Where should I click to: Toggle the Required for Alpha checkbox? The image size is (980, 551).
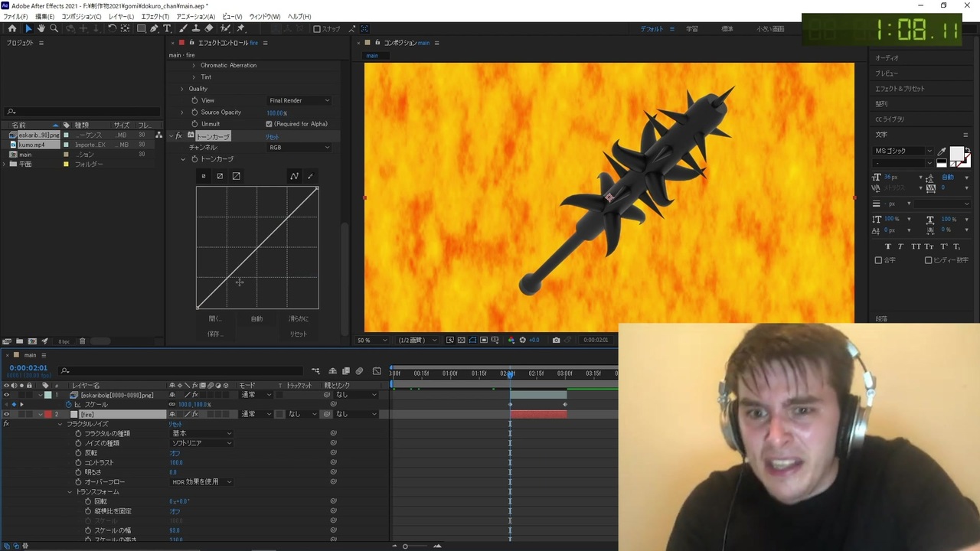269,124
